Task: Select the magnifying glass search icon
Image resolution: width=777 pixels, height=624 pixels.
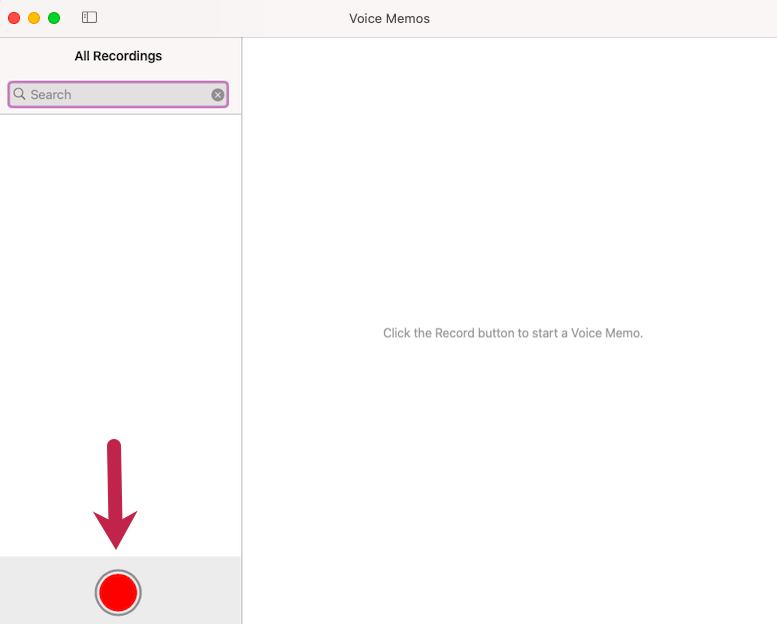Action: [x=19, y=94]
